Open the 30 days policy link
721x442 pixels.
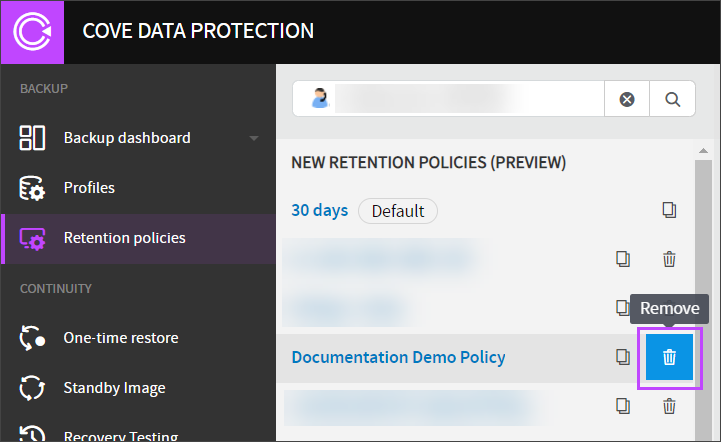(x=319, y=210)
